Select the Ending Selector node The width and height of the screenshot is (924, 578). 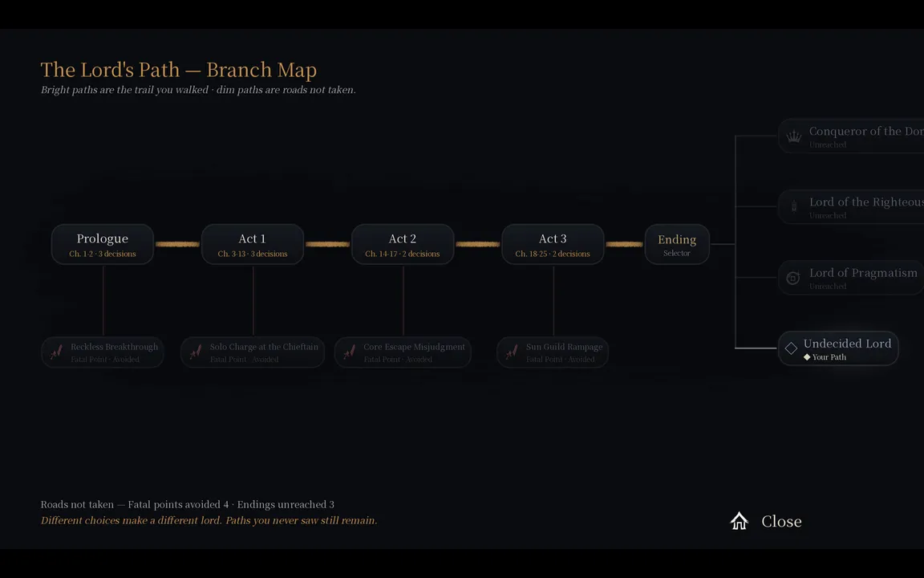[677, 244]
